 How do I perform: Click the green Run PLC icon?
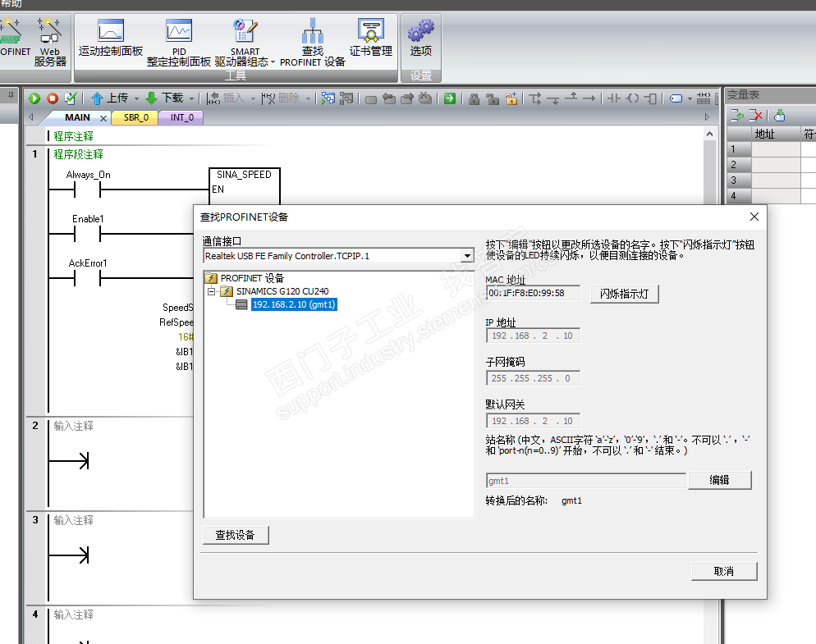[34, 98]
